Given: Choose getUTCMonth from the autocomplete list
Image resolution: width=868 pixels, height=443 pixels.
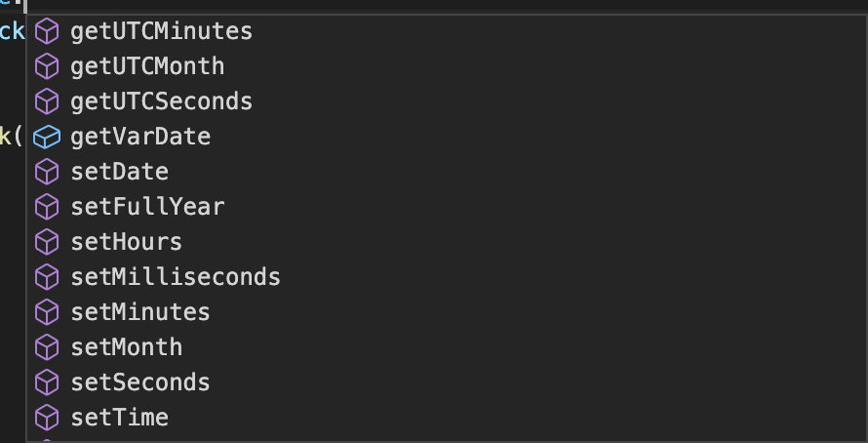Looking at the screenshot, I should pyautogui.click(x=447, y=66).
